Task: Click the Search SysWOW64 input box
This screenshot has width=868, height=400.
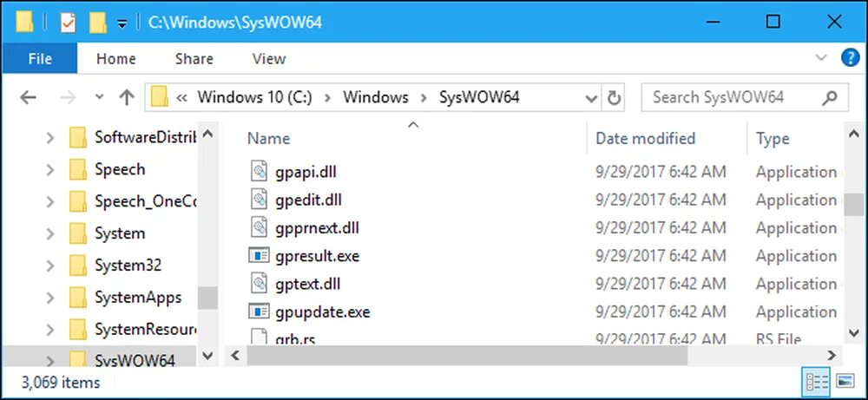Action: pyautogui.click(x=733, y=97)
